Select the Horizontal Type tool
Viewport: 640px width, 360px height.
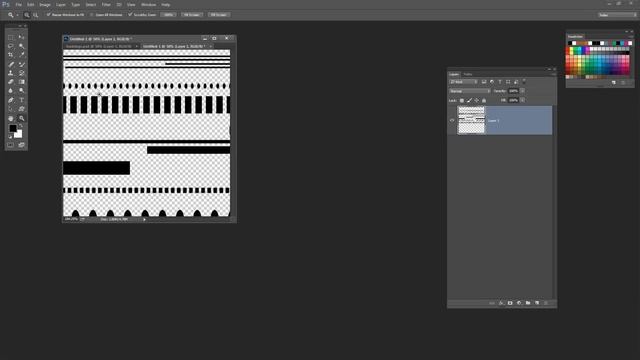coord(22,100)
